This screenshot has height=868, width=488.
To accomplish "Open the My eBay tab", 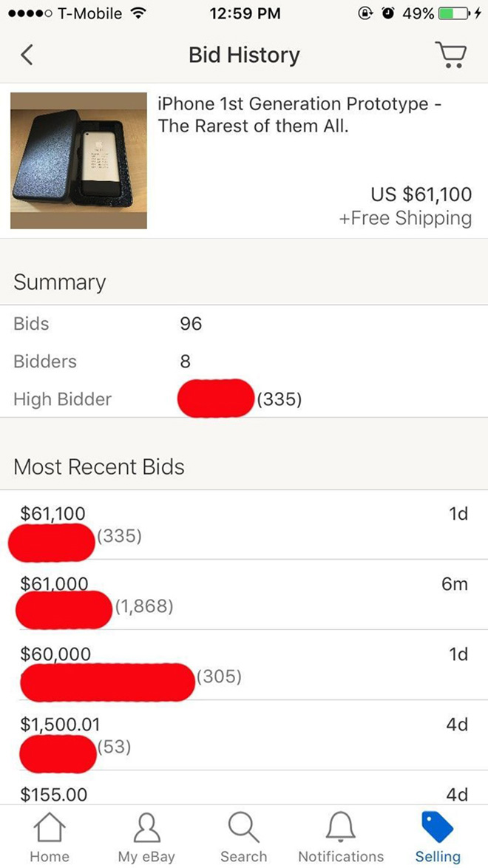I will click(146, 835).
